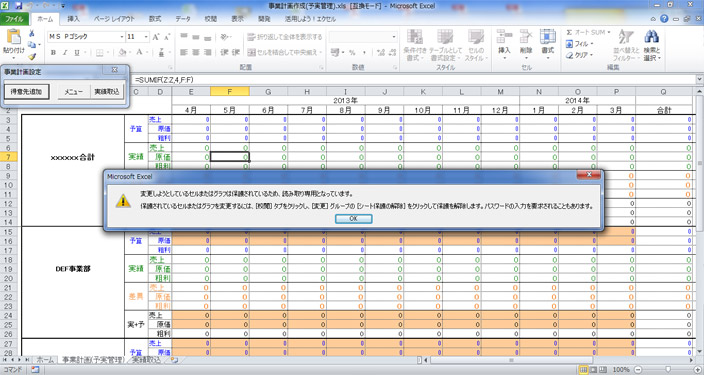Click the zoom slider handle
The image size is (704, 375).
[668, 370]
